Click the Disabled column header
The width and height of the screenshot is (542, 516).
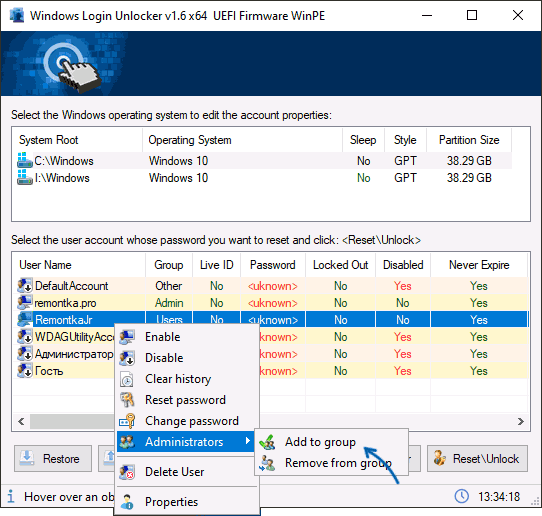coord(403,265)
